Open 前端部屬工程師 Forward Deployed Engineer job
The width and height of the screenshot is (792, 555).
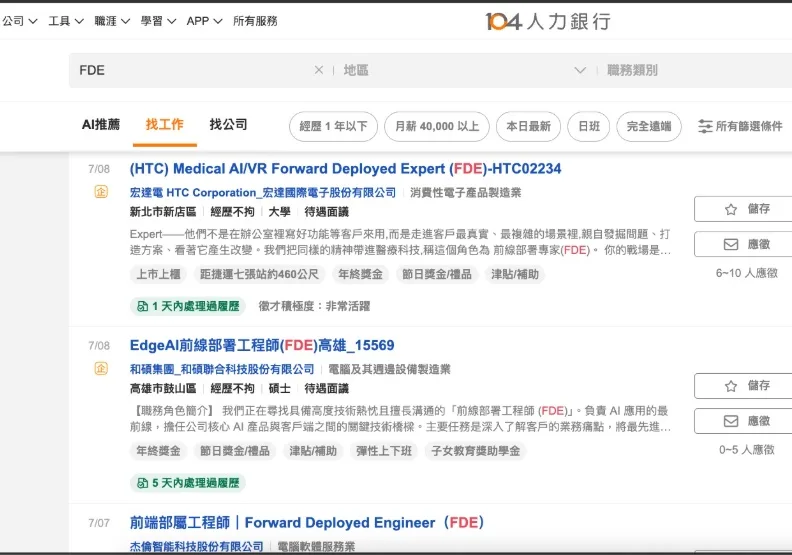pos(307,523)
